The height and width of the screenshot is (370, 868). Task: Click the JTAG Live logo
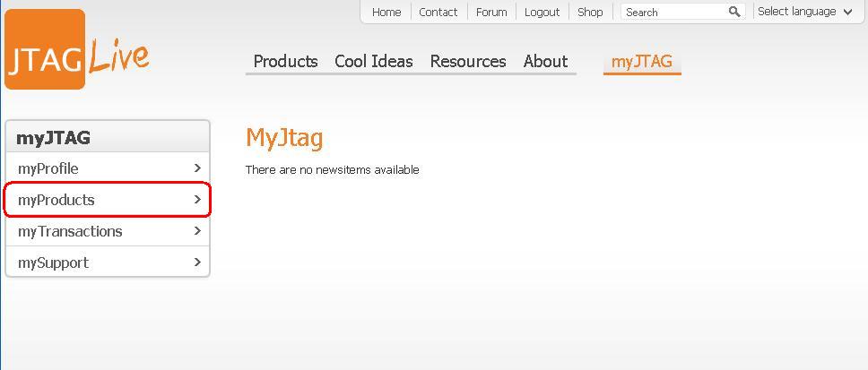(77, 49)
